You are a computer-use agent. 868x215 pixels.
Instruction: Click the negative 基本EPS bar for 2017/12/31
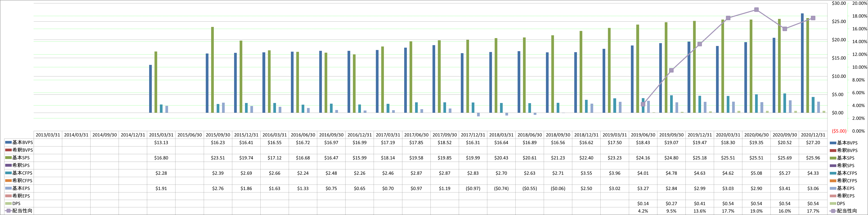(x=478, y=115)
